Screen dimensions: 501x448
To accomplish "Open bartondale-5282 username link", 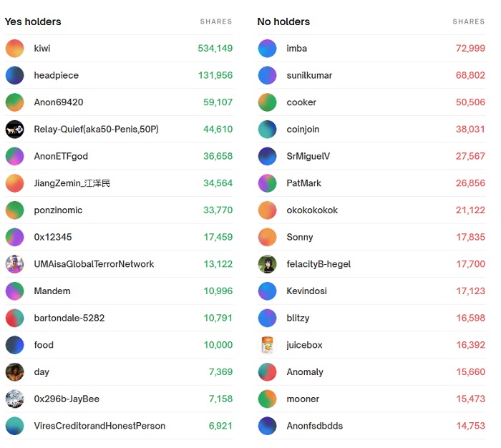I will coord(69,318).
